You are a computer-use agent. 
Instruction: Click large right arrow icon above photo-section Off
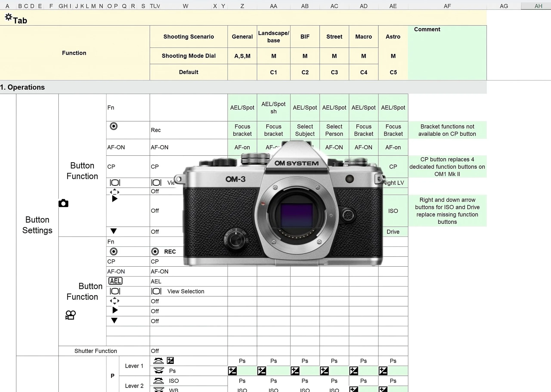pyautogui.click(x=115, y=199)
